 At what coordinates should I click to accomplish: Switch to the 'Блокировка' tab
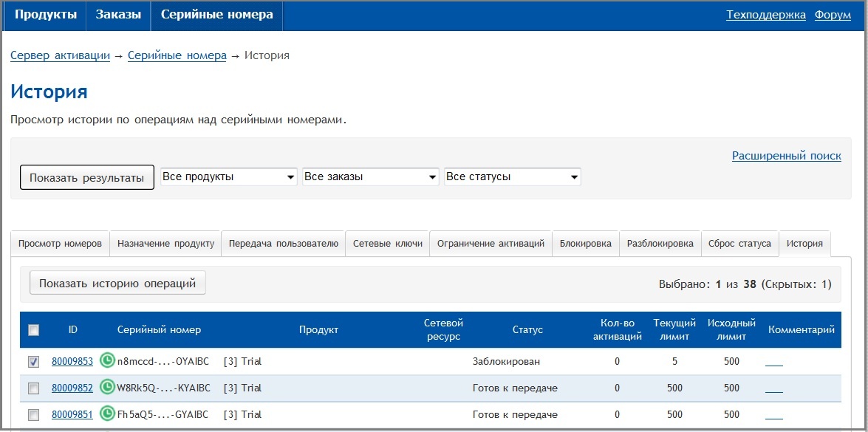(585, 244)
